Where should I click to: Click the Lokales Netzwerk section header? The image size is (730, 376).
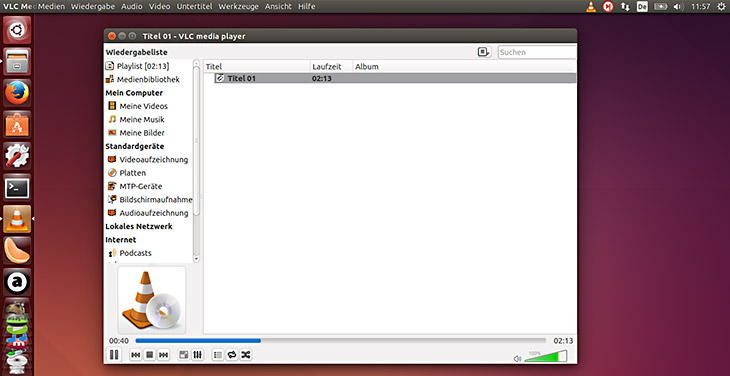click(x=139, y=226)
